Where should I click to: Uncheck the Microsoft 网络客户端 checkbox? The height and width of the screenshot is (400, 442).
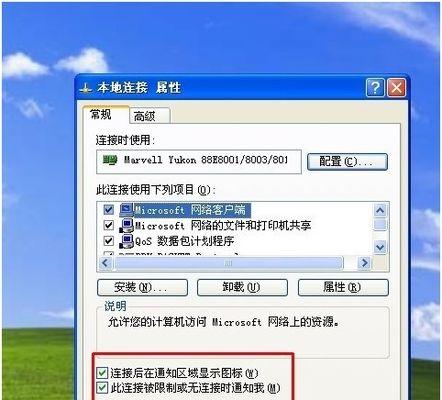click(108, 210)
